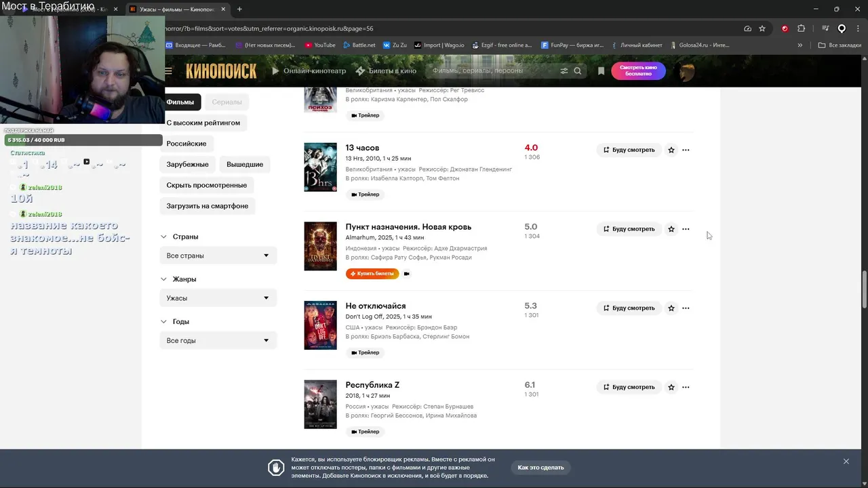Click Смотреть кино бесплатно button
Viewport: 868px width, 488px height.
coord(638,70)
